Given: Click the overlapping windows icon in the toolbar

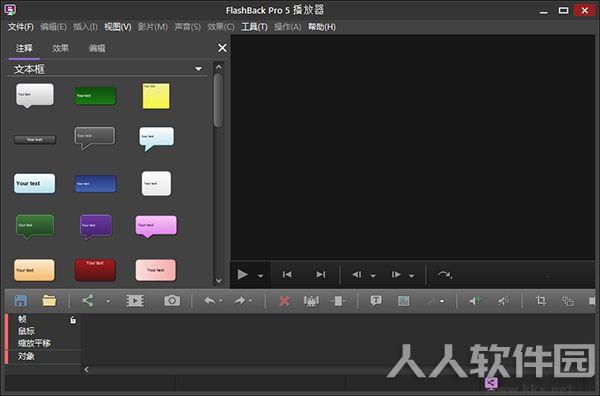Looking at the screenshot, I should pyautogui.click(x=568, y=301).
